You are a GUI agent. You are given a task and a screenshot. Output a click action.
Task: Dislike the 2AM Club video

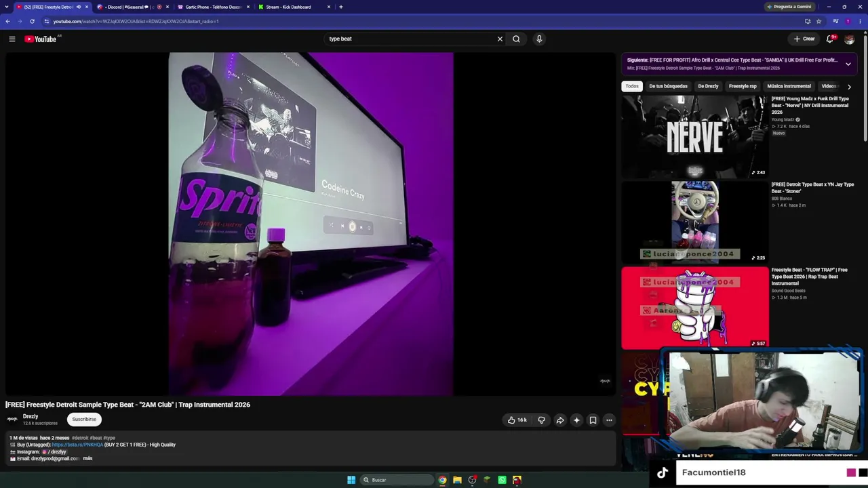coord(541,420)
